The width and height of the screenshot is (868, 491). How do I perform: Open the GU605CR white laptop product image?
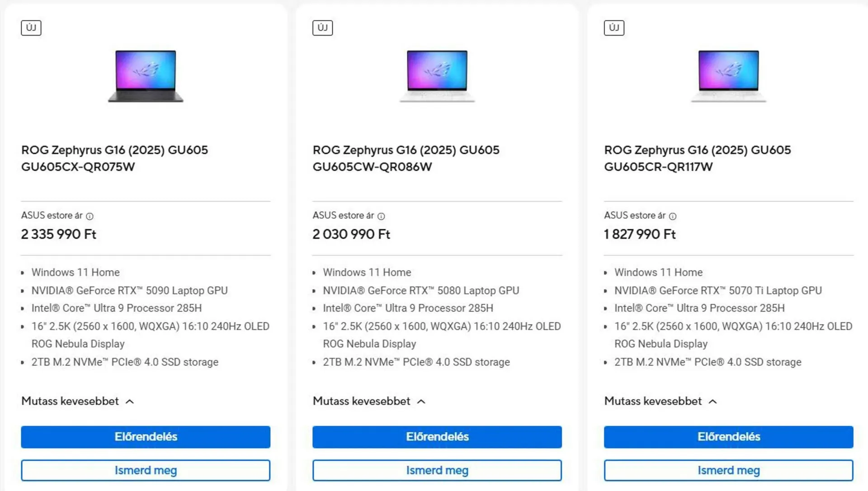pos(729,76)
